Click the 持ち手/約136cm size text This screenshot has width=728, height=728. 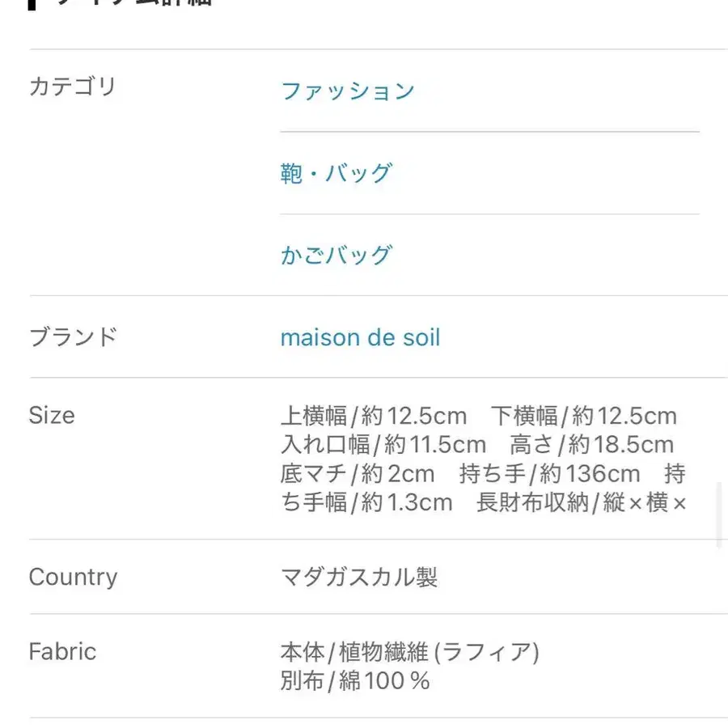pos(550,474)
